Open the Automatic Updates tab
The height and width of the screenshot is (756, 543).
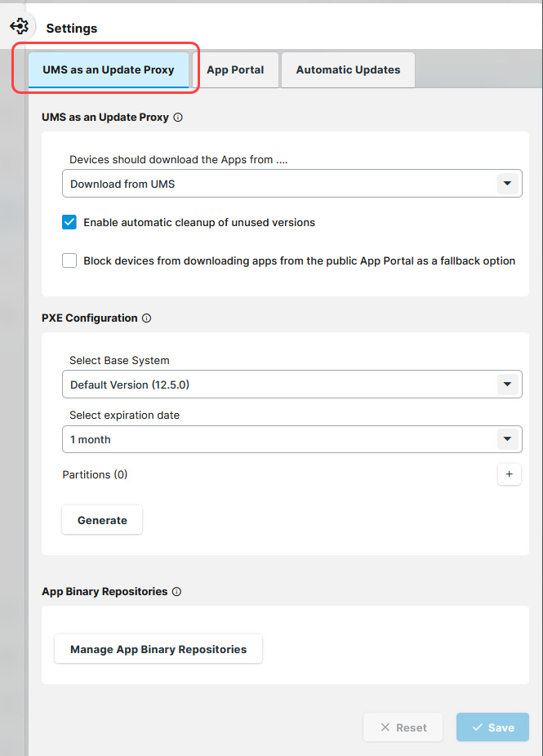tap(347, 69)
